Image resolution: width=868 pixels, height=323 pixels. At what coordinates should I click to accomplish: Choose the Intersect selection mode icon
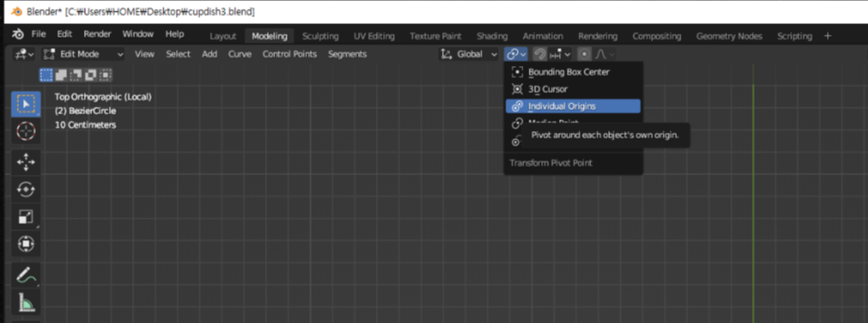(x=104, y=75)
